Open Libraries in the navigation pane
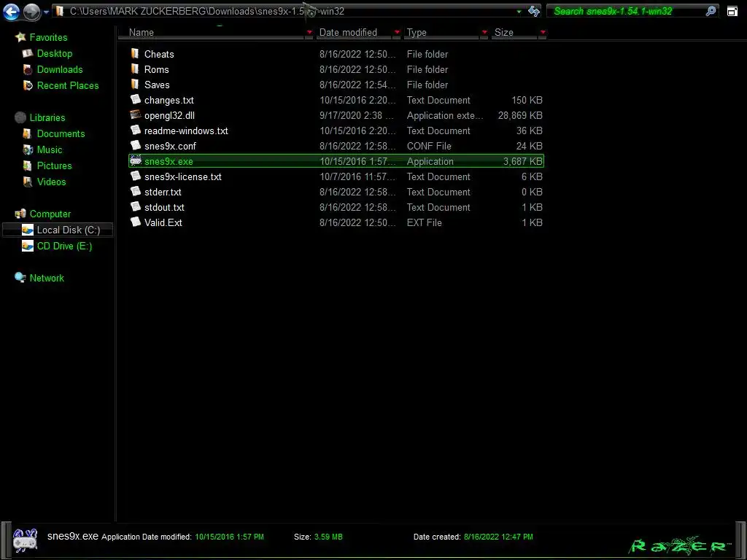Screen dimensions: 747x560 click(x=47, y=117)
